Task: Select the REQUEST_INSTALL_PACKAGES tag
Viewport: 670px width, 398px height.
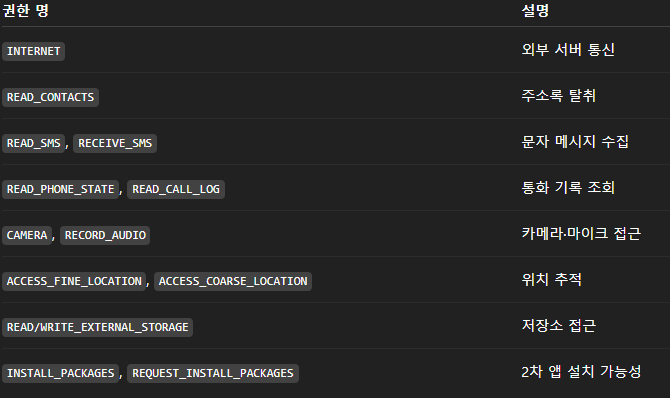Action: [213, 373]
